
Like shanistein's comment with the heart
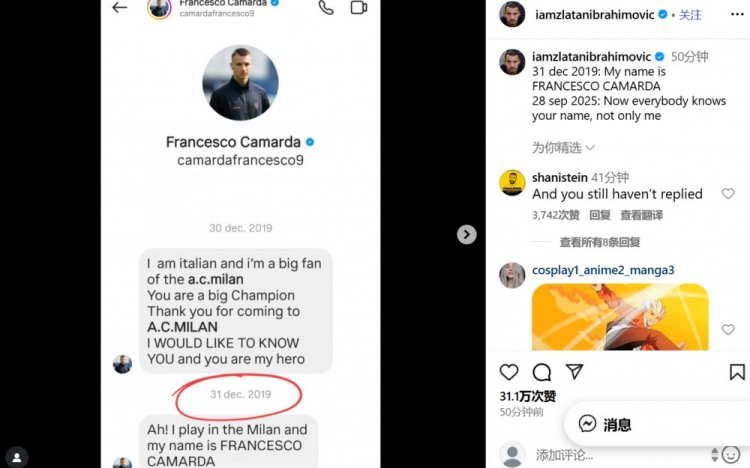click(x=728, y=194)
